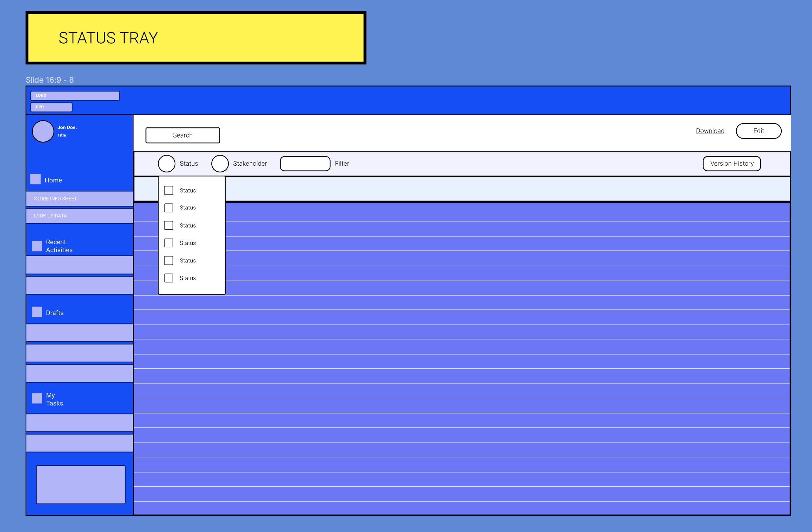This screenshot has height=532, width=812.
Task: Check the first Status checkbox in the tray
Action: [x=168, y=190]
